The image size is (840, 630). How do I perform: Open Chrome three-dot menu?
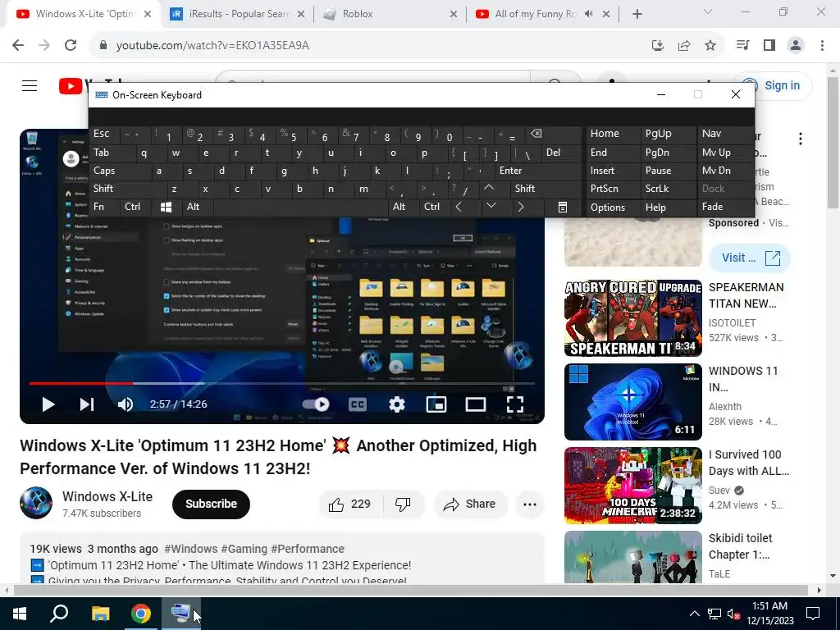[822, 46]
